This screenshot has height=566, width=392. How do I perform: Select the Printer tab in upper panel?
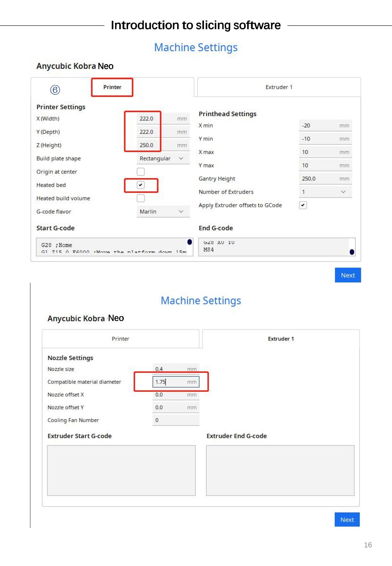point(112,87)
